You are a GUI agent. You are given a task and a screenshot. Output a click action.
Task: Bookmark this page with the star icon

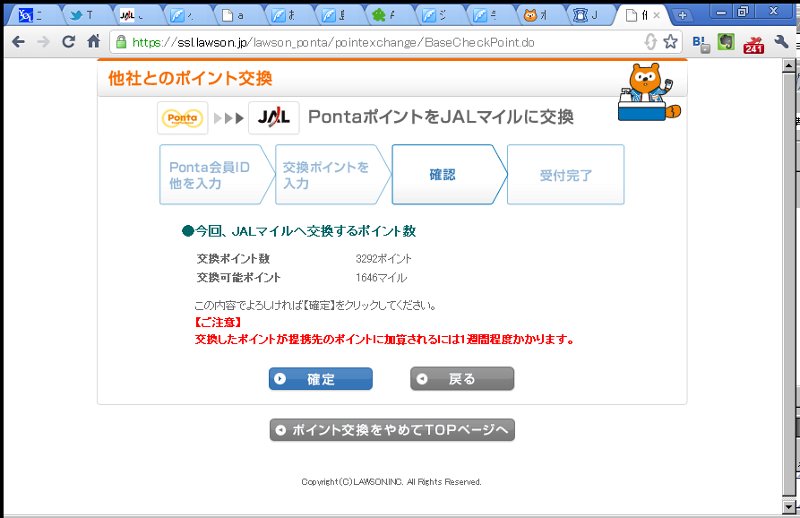[670, 41]
